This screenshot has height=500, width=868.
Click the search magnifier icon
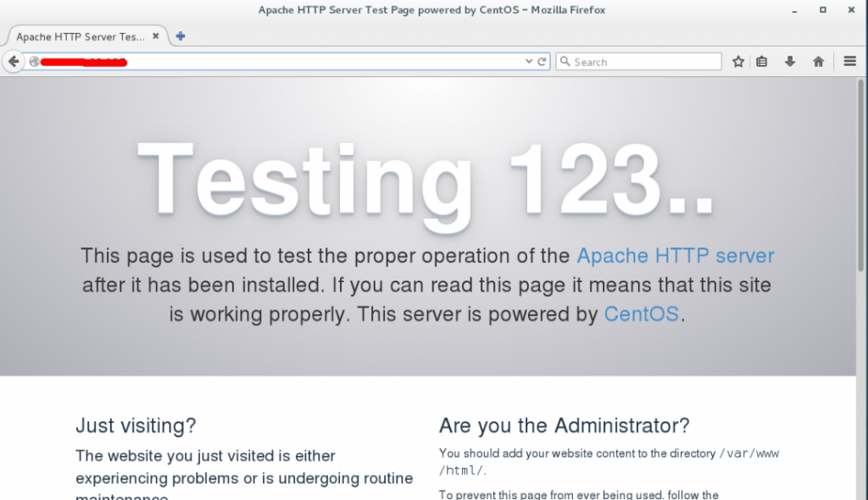565,62
